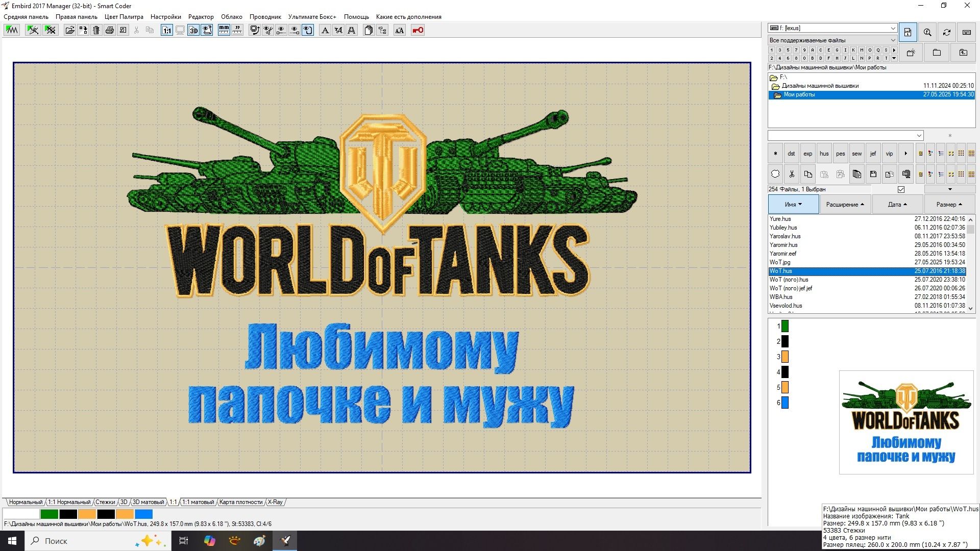The image size is (980, 551).
Task: Toggle the 1:1 view toolbar button
Action: click(x=167, y=30)
